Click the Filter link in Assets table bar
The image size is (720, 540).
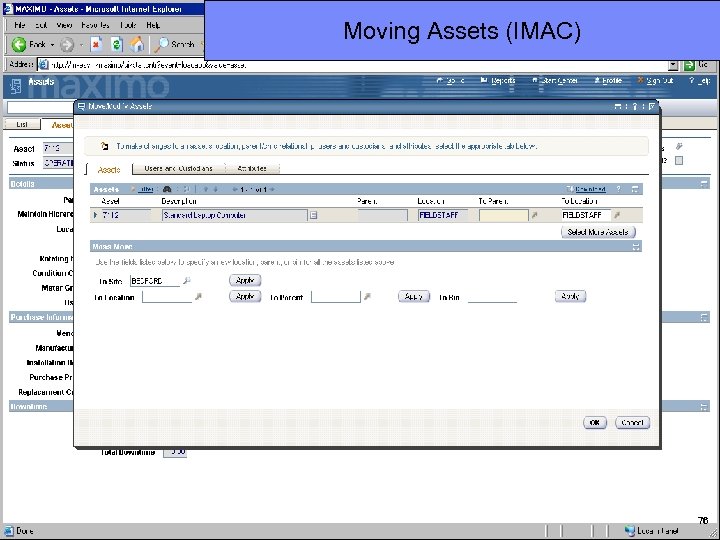146,189
